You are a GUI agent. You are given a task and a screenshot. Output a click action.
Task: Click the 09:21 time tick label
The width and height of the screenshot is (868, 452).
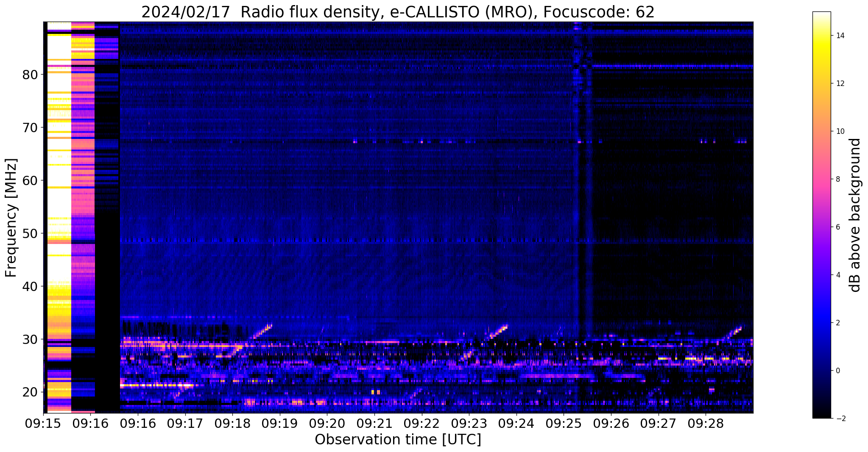click(x=374, y=424)
